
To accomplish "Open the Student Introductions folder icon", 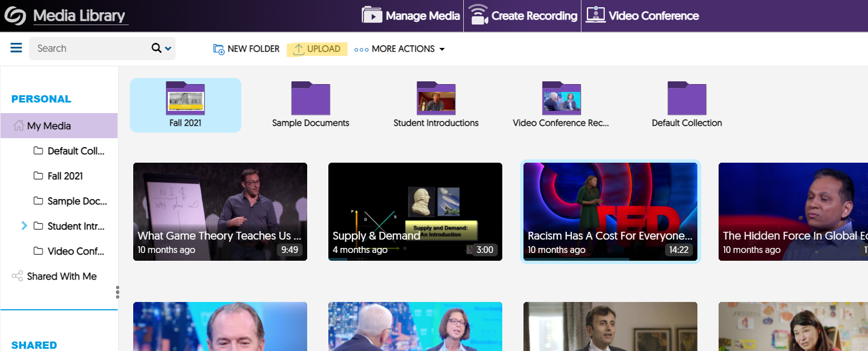I will pyautogui.click(x=436, y=98).
